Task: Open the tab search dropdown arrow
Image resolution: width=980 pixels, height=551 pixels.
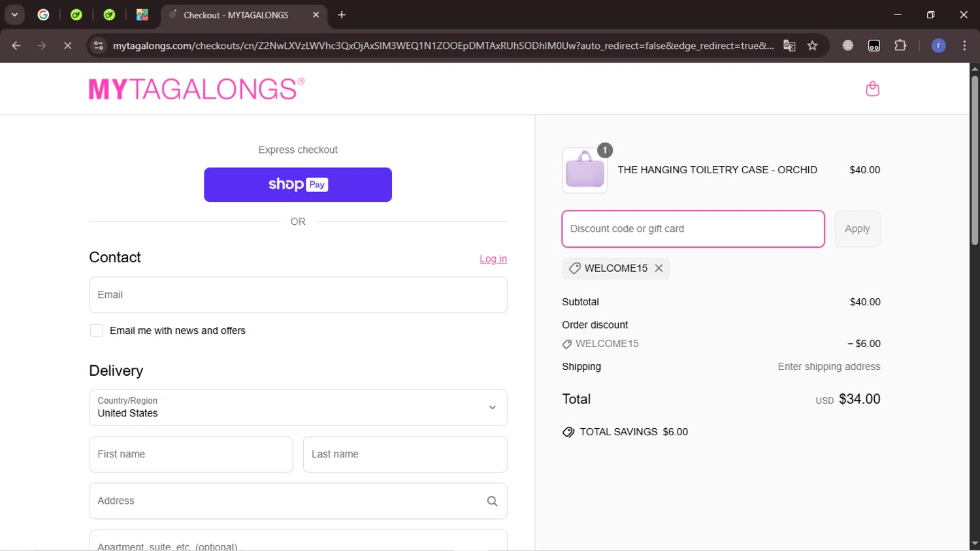Action: click(14, 14)
